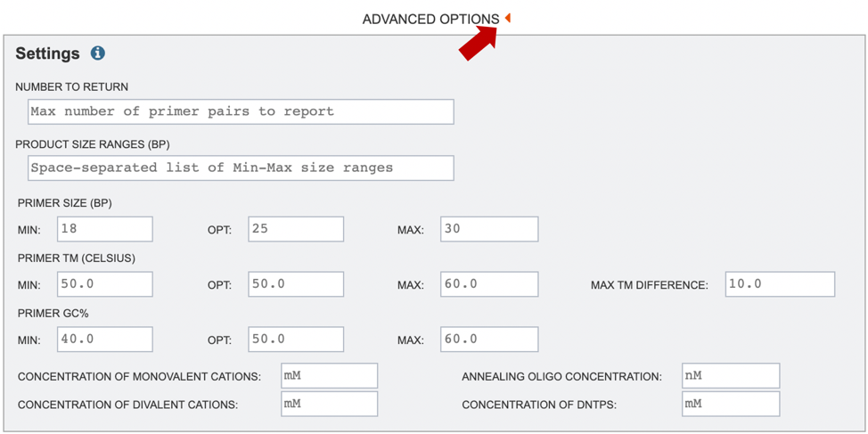Focus the Number to Return field
Screen dimensions: 868x434
coord(241,111)
